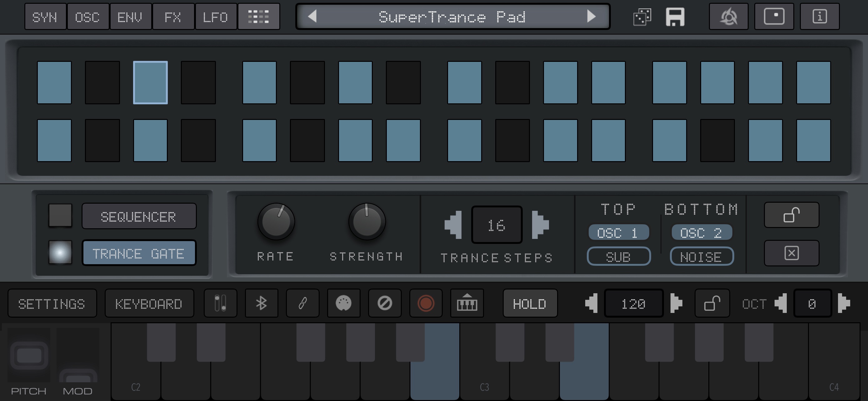Viewport: 868px width, 401px height.
Task: Toggle bottom row step 14
Action: [x=717, y=141]
